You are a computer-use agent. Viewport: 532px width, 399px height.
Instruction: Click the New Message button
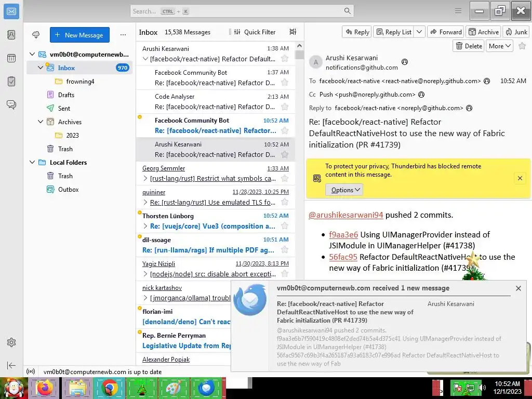pos(79,35)
